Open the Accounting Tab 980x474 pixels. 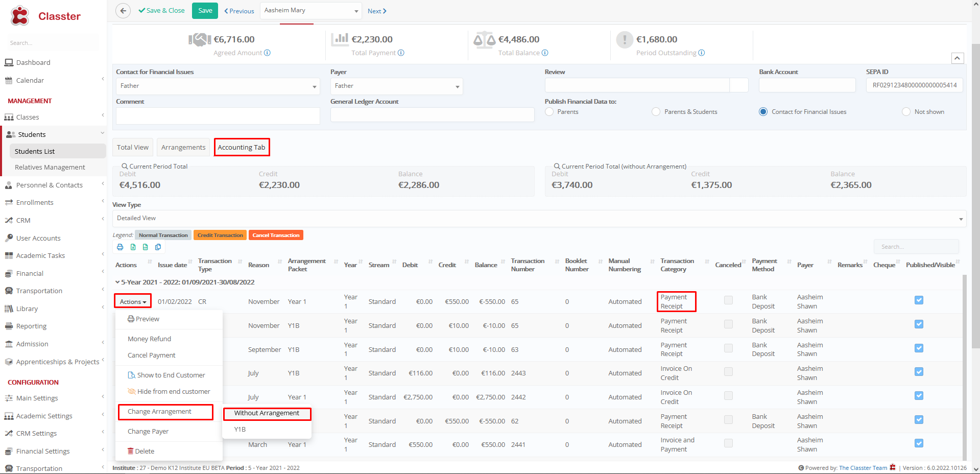pyautogui.click(x=242, y=147)
